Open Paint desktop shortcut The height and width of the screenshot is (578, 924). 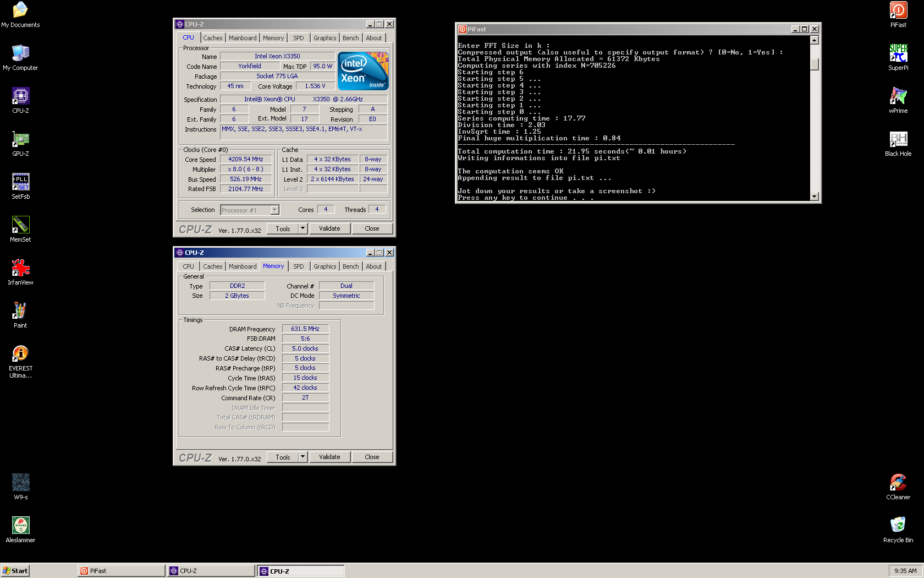(20, 315)
